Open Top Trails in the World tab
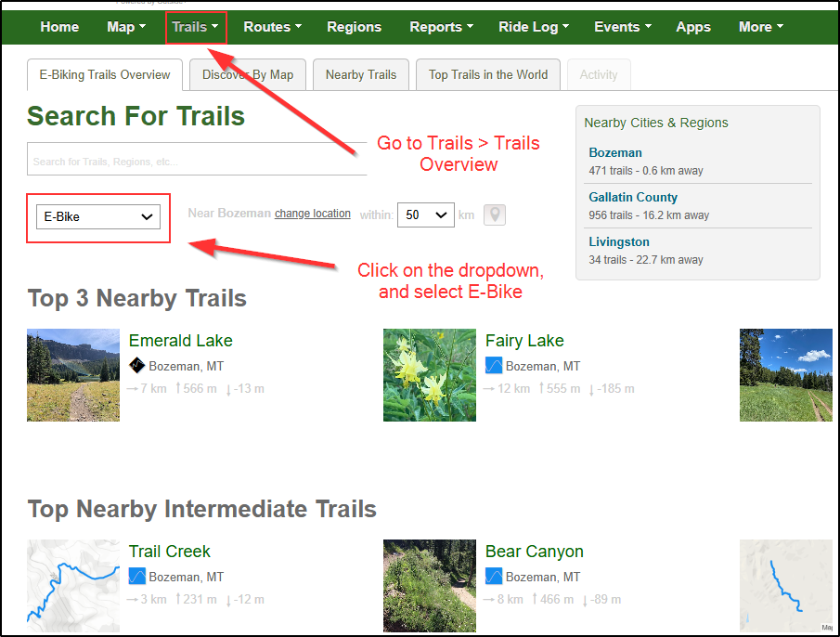 click(x=488, y=75)
